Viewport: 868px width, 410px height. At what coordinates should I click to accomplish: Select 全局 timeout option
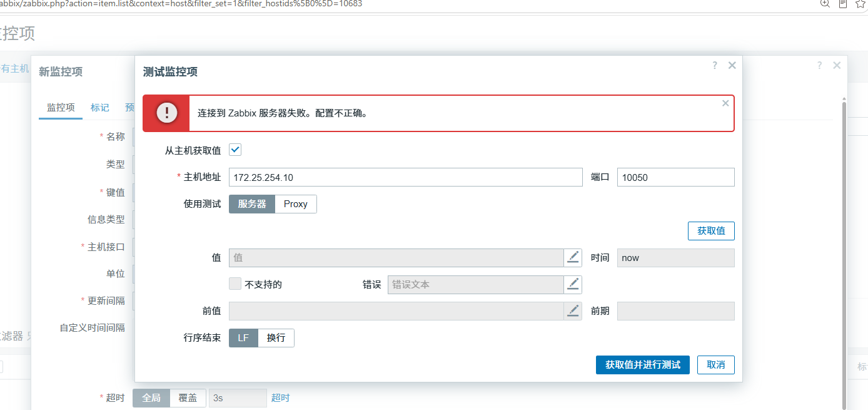click(151, 398)
